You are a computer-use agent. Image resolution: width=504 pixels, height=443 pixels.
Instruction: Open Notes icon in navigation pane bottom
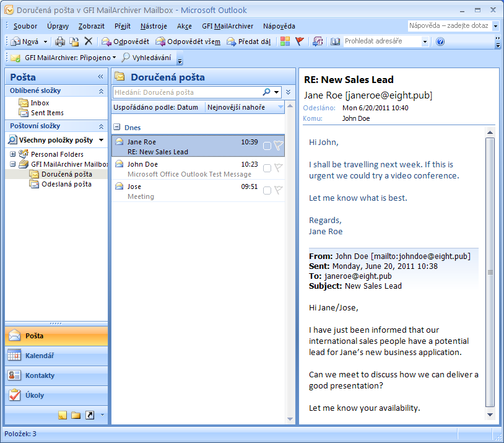[x=63, y=415]
